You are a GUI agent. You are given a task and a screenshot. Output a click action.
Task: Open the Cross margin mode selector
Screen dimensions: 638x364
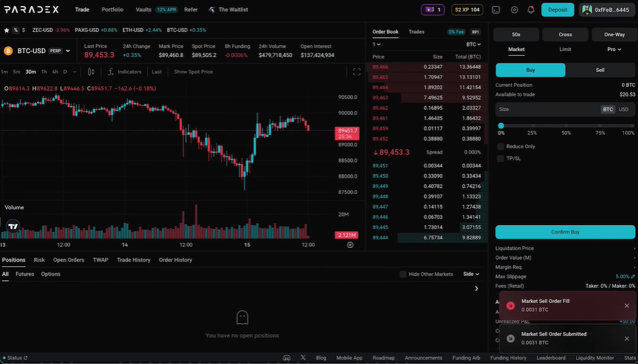tap(565, 35)
